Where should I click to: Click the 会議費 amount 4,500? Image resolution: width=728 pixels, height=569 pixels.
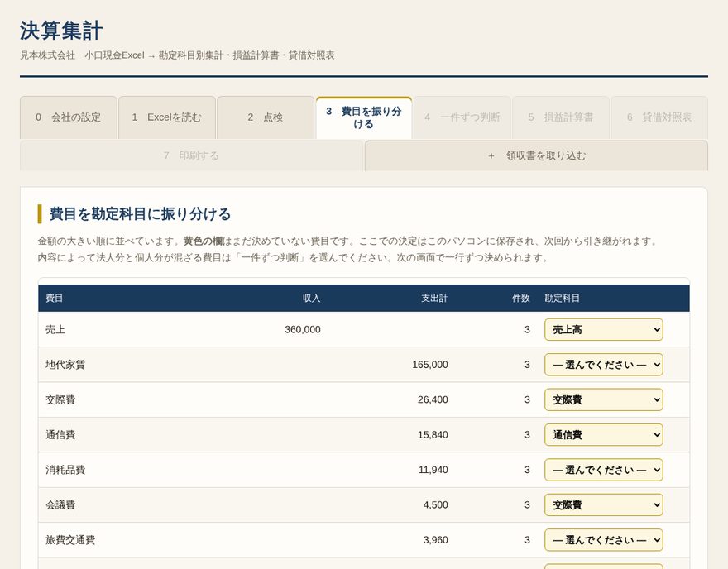435,505
